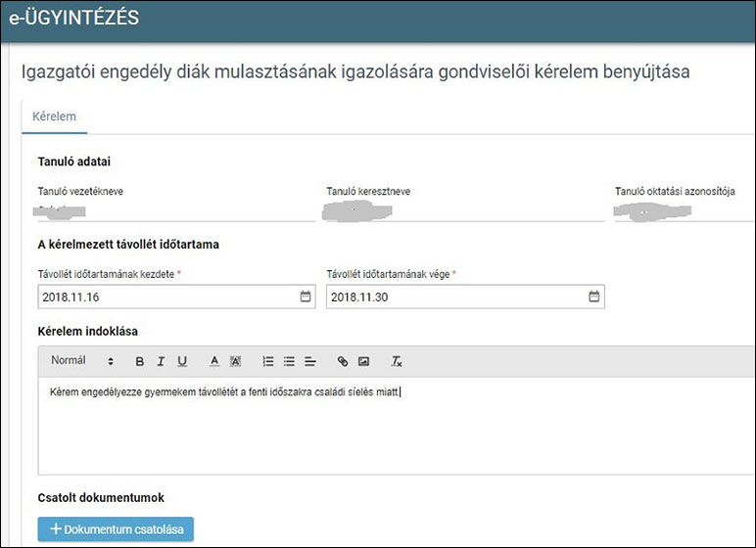Insert a hyperlink in the editor
The width and height of the screenshot is (756, 548).
pos(343,361)
